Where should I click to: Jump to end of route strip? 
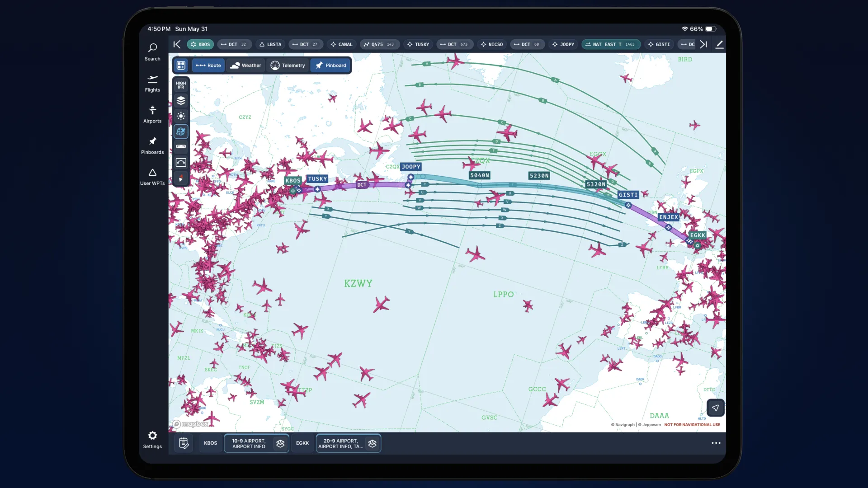click(x=703, y=44)
